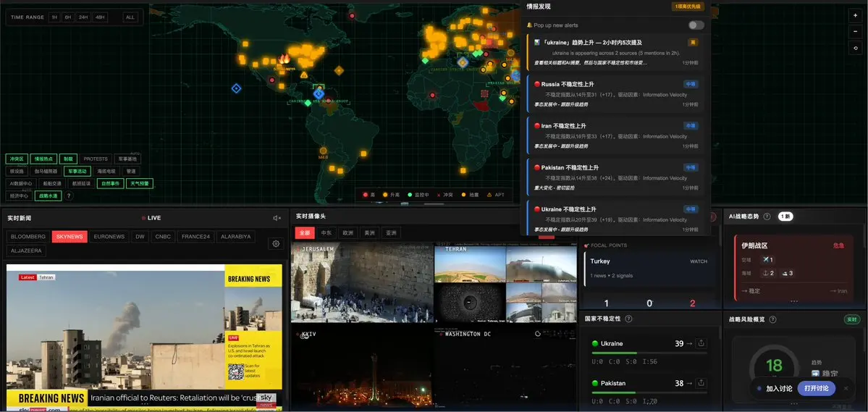Switch to the BLOOMBERG news channel
The width and height of the screenshot is (868, 412).
[x=28, y=237]
